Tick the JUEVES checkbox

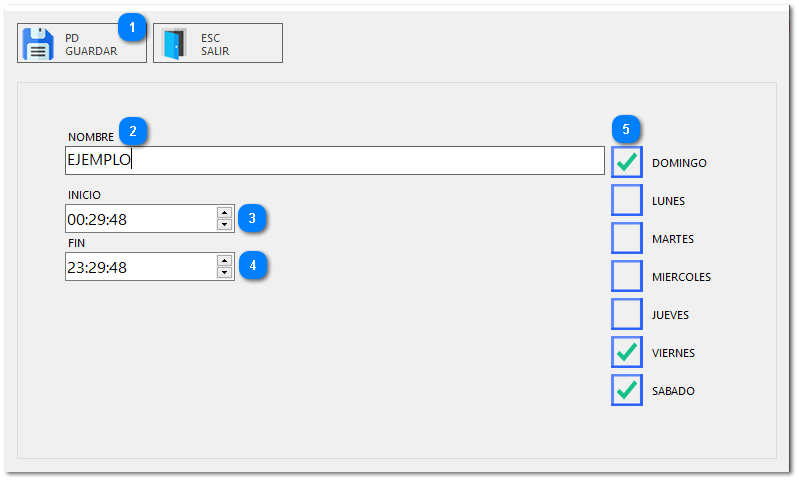click(627, 314)
